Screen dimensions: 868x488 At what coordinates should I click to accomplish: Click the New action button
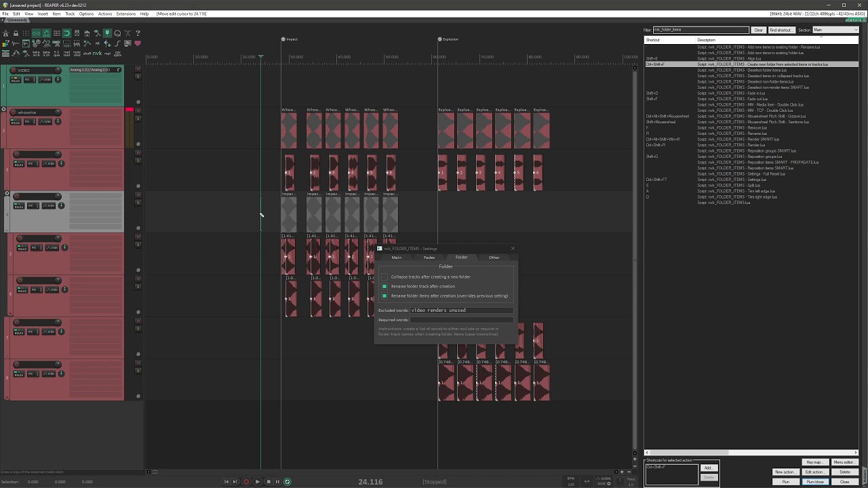[785, 472]
